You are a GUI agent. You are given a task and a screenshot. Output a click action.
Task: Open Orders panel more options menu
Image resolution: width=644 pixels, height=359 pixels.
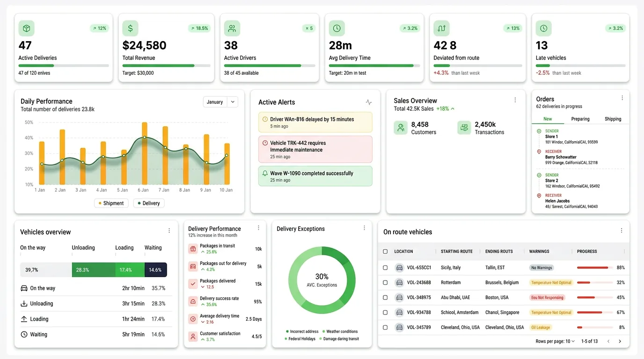click(x=622, y=98)
